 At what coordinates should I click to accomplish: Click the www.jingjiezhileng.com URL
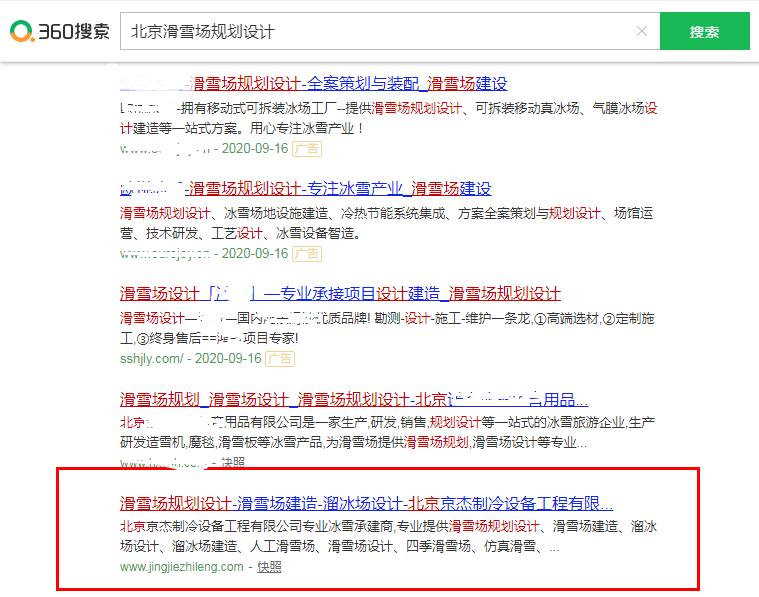tap(182, 566)
